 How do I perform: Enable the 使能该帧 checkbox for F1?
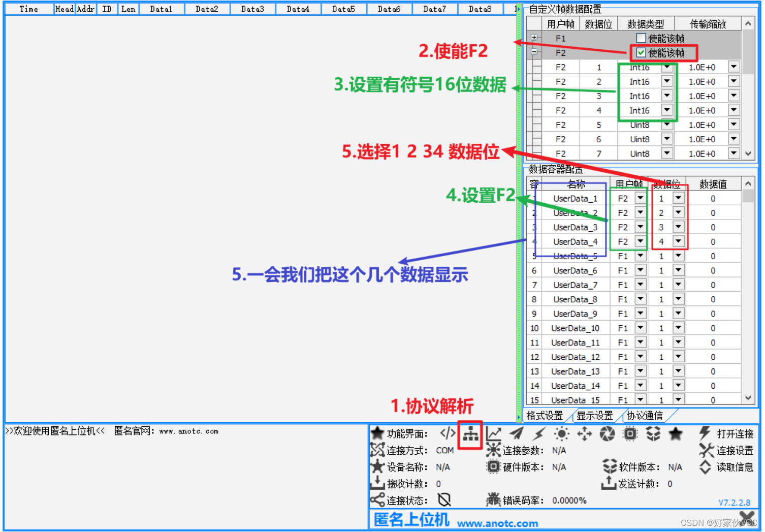641,38
